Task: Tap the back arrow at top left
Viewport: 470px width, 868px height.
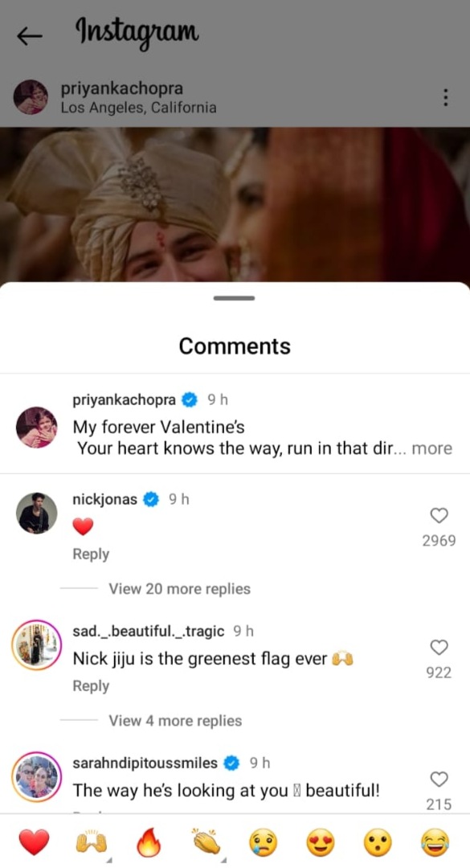Action: (x=29, y=35)
